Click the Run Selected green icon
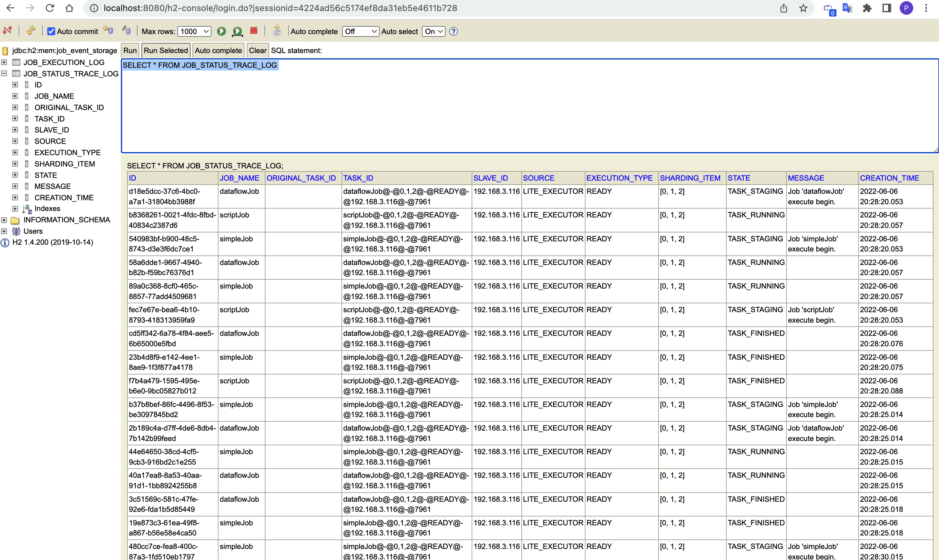Image resolution: width=939 pixels, height=560 pixels. (238, 31)
